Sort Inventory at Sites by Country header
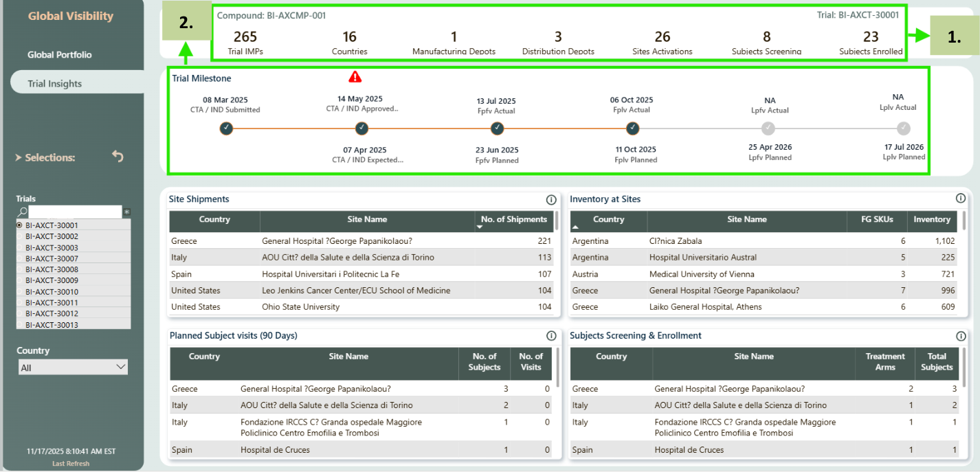The width and height of the screenshot is (980, 472). point(608,220)
